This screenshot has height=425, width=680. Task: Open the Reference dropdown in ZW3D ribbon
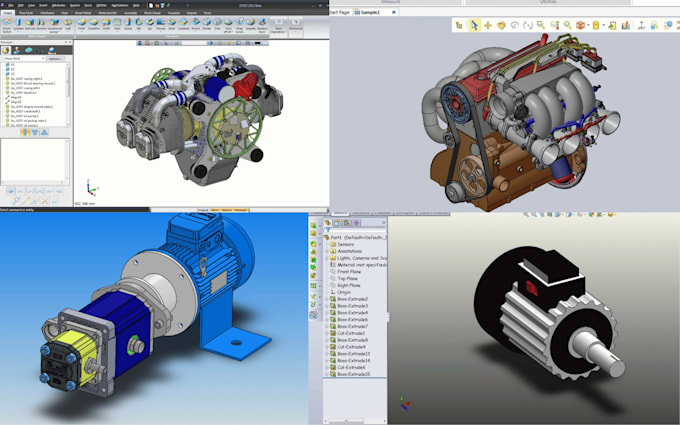296,25
